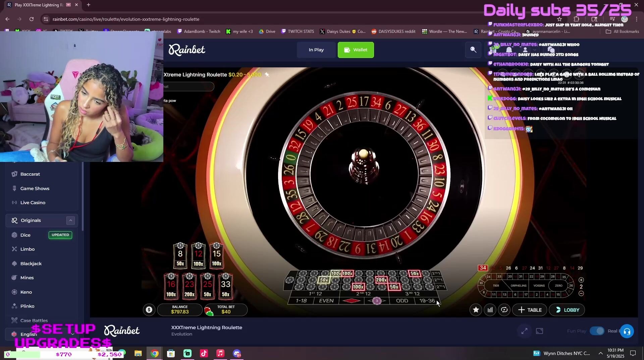This screenshot has height=360, width=644.
Task: Bet on the 3rd 12 dozen
Action: pos(413,294)
